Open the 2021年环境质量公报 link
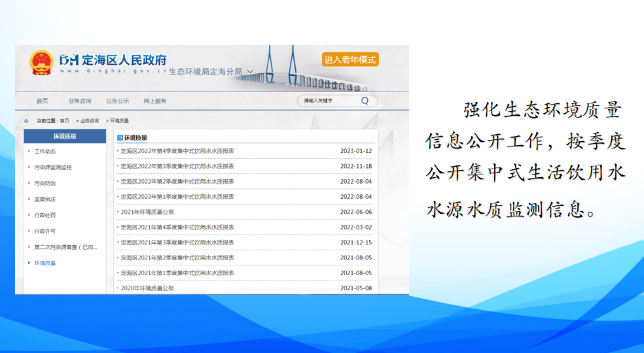This screenshot has height=353, width=644. click(147, 212)
